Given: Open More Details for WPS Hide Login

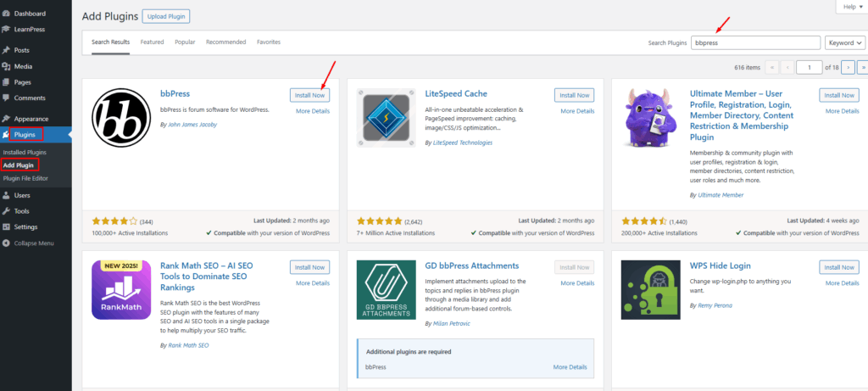Looking at the screenshot, I should (x=843, y=283).
